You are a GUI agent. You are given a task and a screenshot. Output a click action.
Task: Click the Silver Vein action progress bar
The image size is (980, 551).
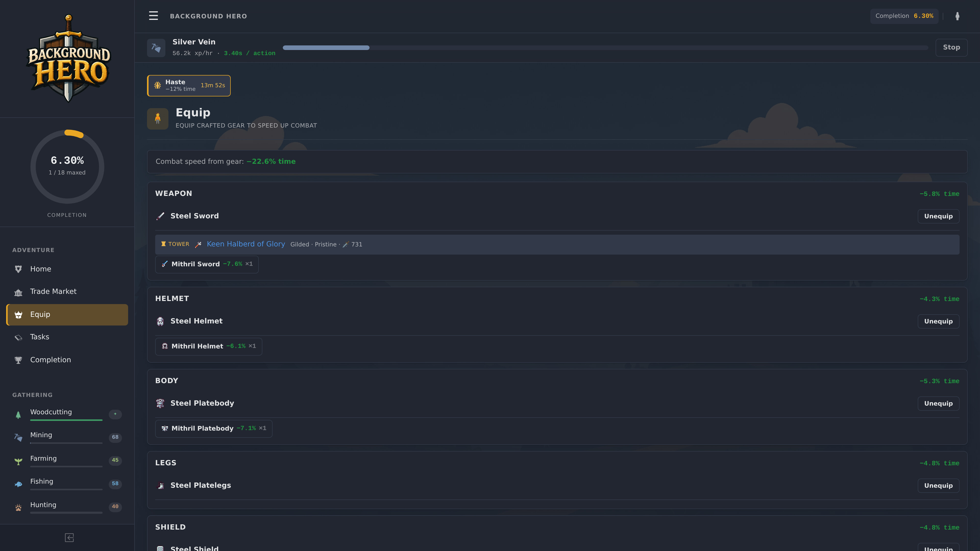pos(605,47)
